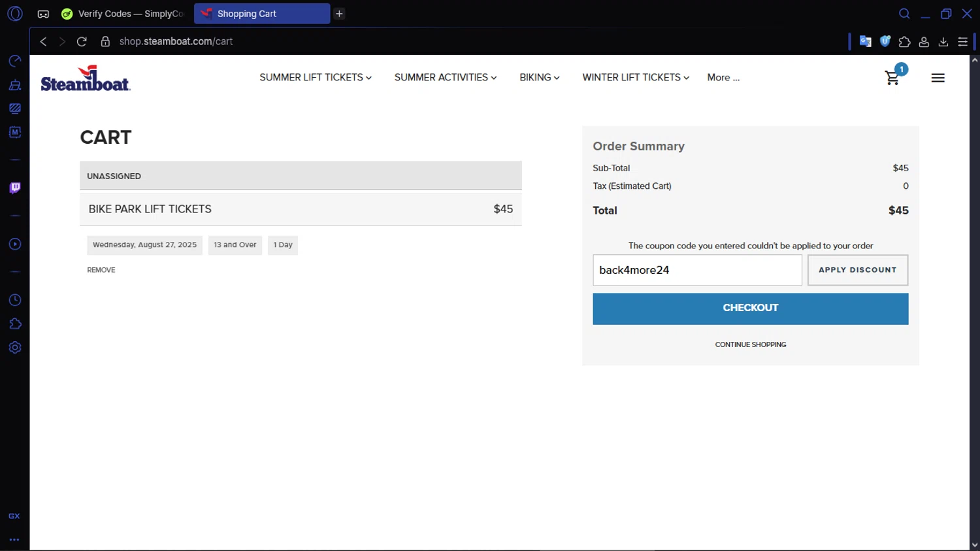Click the 13 and Over tag
Viewport: 980px width, 551px height.
235,245
